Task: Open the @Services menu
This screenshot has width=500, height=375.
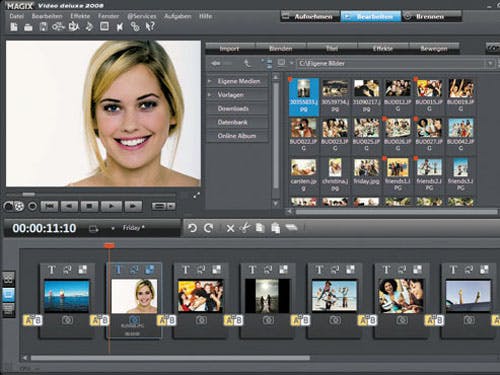Action: (x=142, y=16)
